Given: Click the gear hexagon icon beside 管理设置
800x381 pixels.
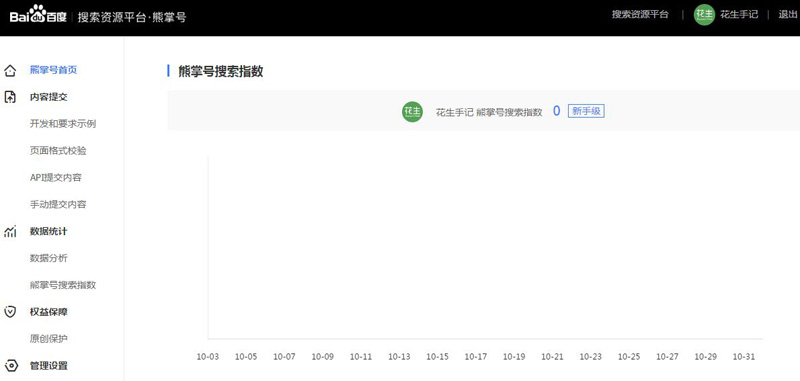Looking at the screenshot, I should [x=10, y=366].
